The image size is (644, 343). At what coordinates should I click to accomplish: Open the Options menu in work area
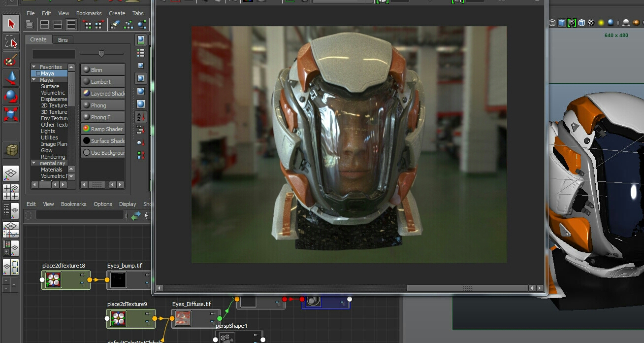(x=103, y=204)
